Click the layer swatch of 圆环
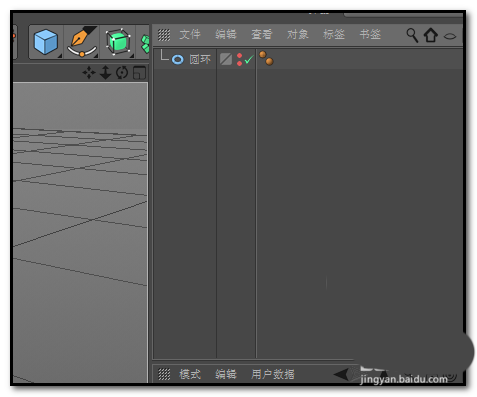This screenshot has height=397, width=477. coord(226,60)
